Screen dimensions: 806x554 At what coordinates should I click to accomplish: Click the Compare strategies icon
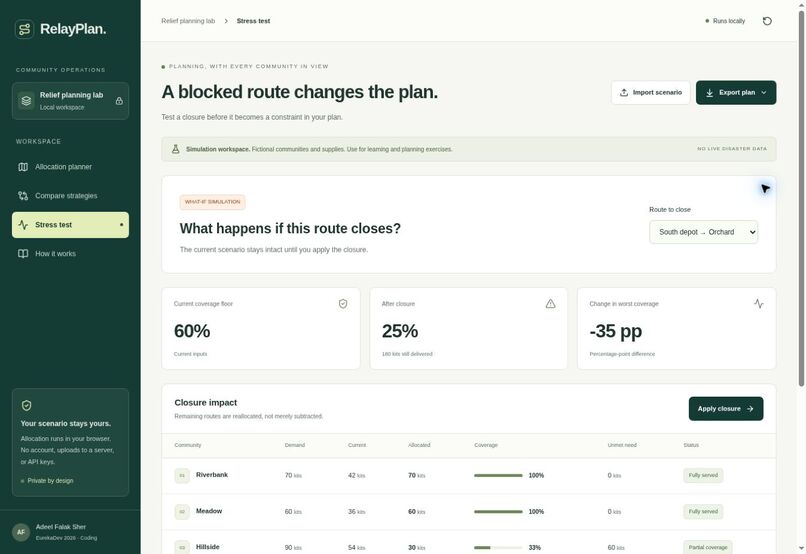click(x=23, y=196)
